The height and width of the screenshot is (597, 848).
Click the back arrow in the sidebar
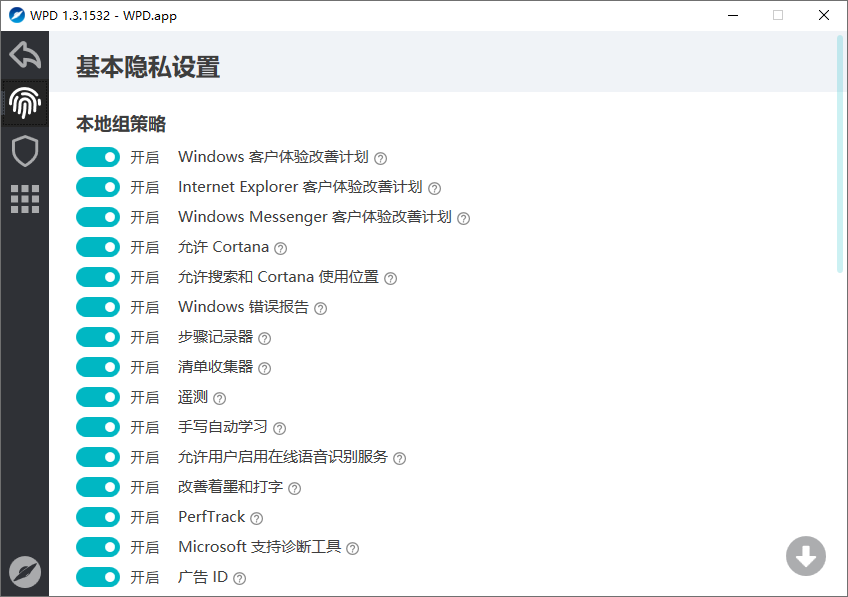pos(24,55)
